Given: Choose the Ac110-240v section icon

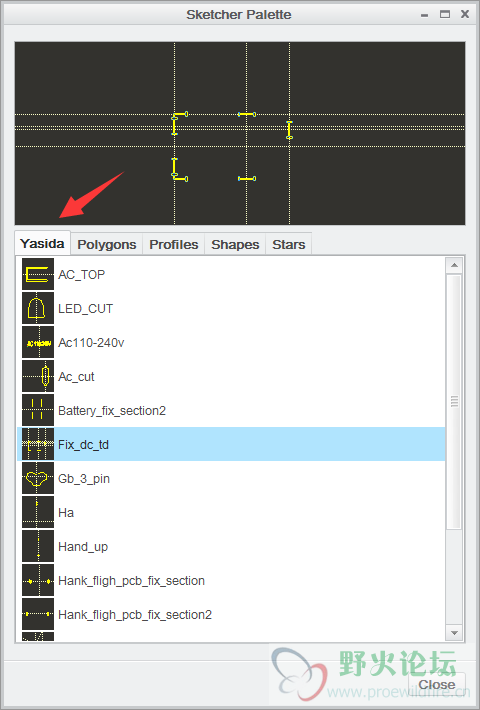Looking at the screenshot, I should coord(38,342).
